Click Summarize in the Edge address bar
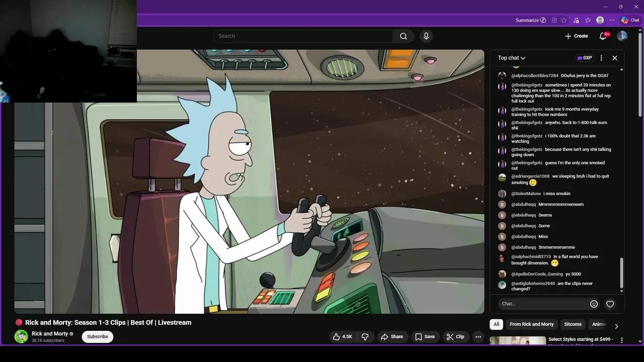This screenshot has width=644, height=362. [x=531, y=20]
